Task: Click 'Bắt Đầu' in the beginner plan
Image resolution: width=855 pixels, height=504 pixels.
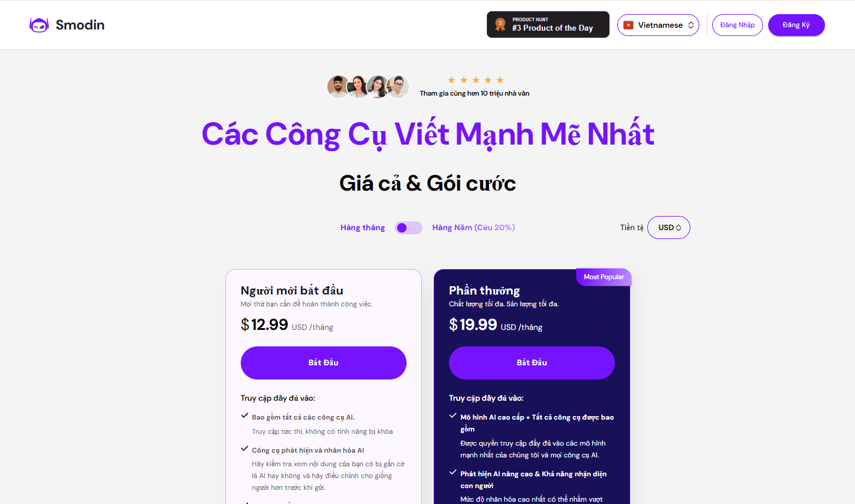Action: coord(323,363)
